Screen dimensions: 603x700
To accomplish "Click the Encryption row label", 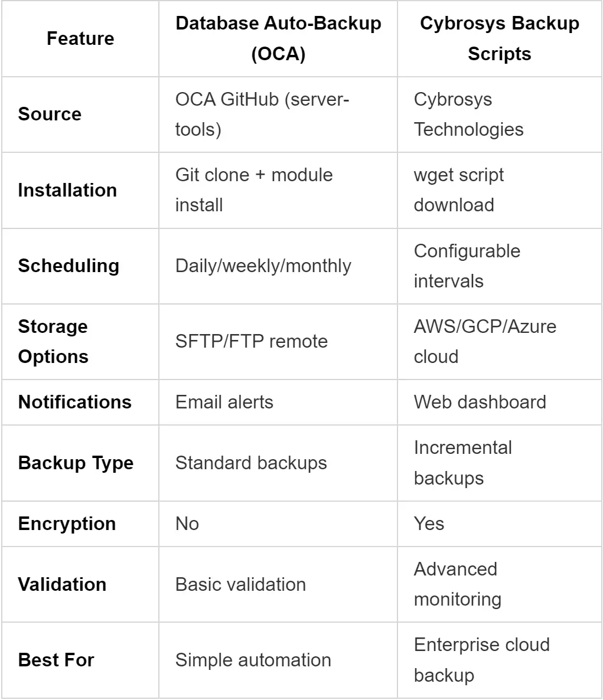I will coord(67,524).
